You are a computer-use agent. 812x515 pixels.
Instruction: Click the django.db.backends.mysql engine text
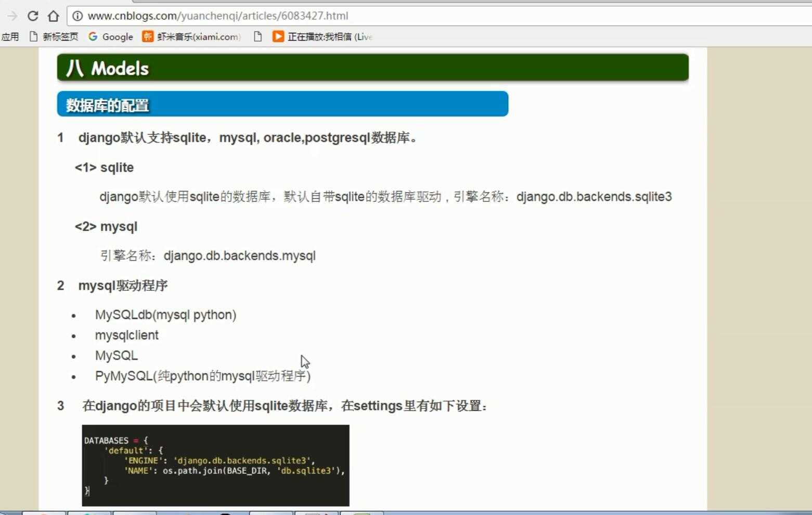coord(240,256)
